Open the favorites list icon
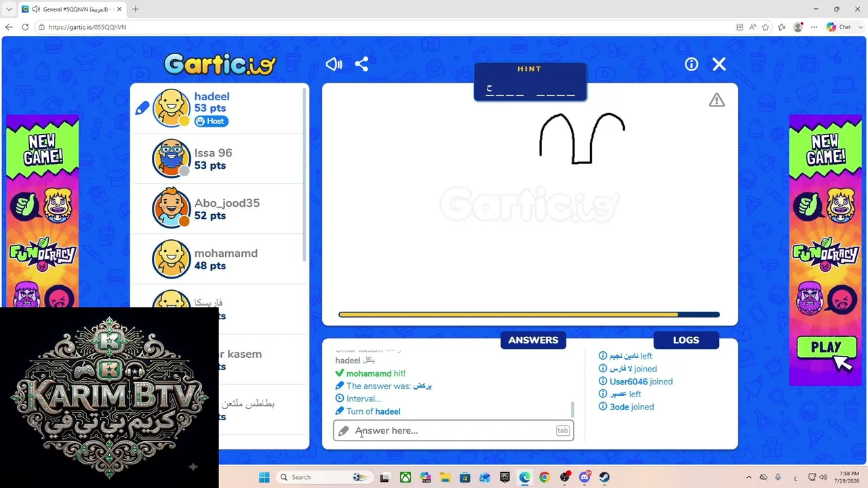The width and height of the screenshot is (868, 488). click(782, 27)
